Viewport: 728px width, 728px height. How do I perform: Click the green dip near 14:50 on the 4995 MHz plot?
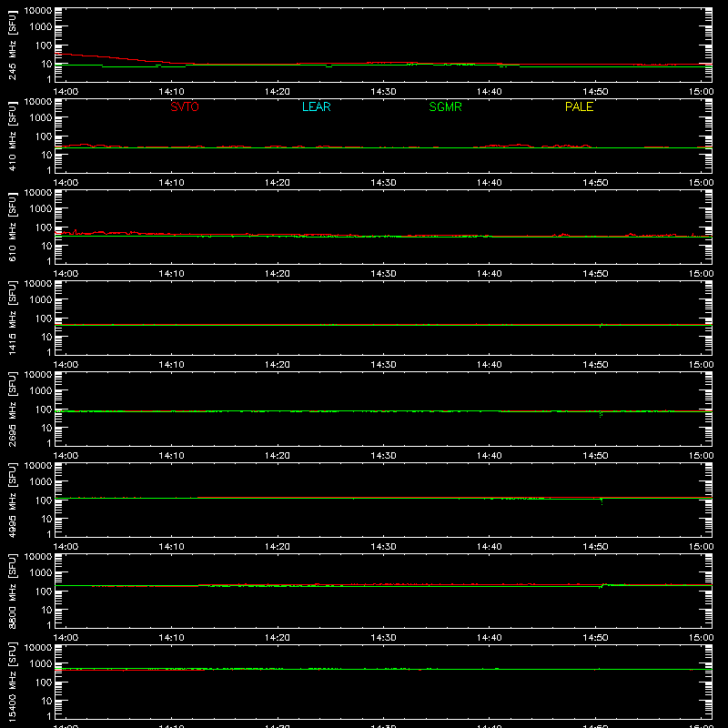pyautogui.click(x=602, y=501)
